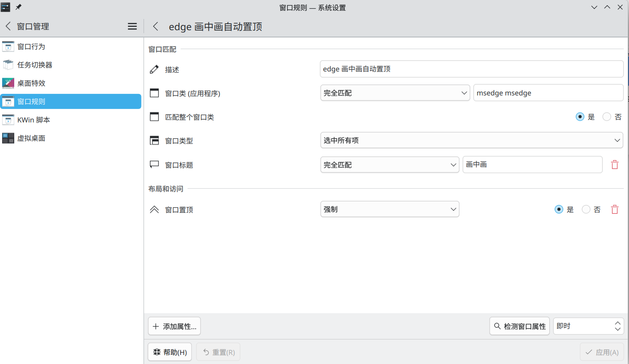629x364 pixels.
Task: Click the 任务切换器 sidebar icon
Action: tap(8, 65)
